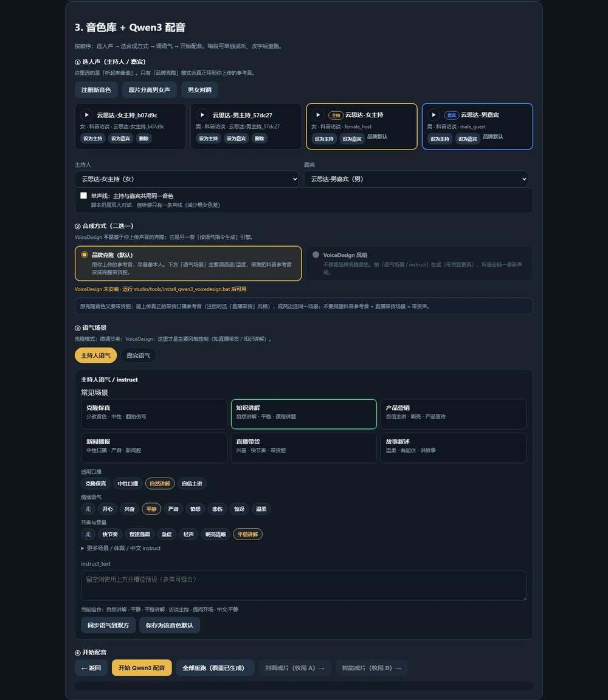The width and height of the screenshot is (608, 700).
Task: Start dubbing with 开始 Qwen3 配音
Action: tap(142, 668)
